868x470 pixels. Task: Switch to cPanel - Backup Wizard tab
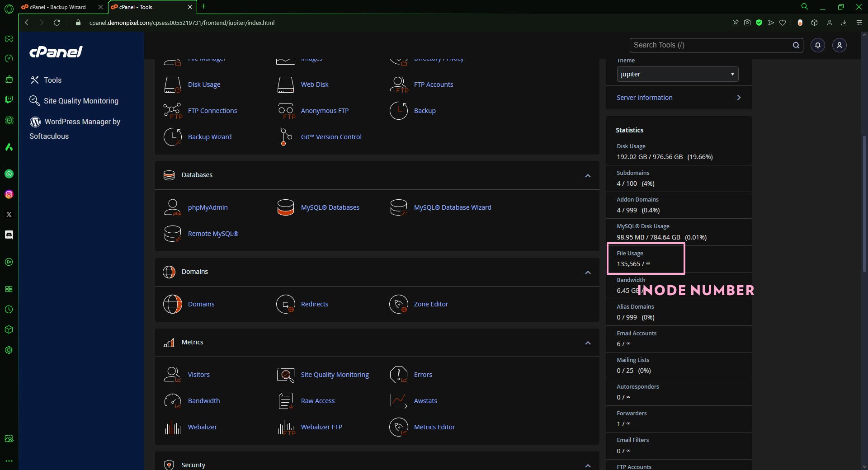(x=58, y=7)
